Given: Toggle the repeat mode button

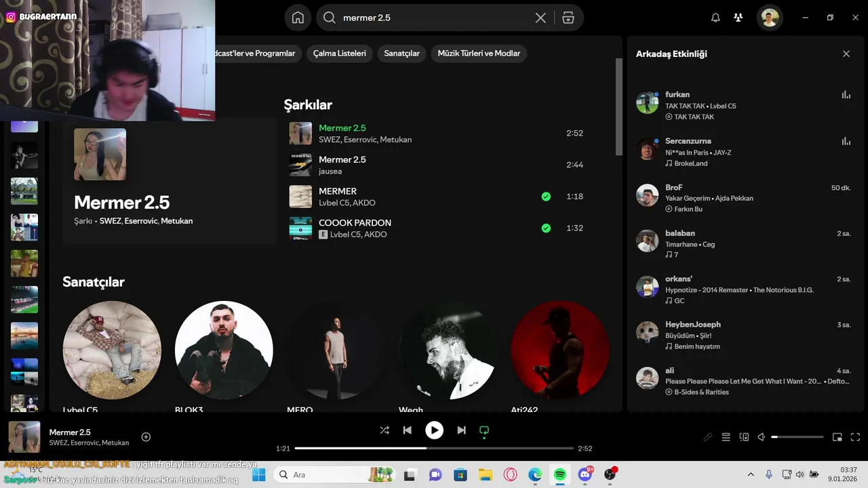Looking at the screenshot, I should [484, 430].
